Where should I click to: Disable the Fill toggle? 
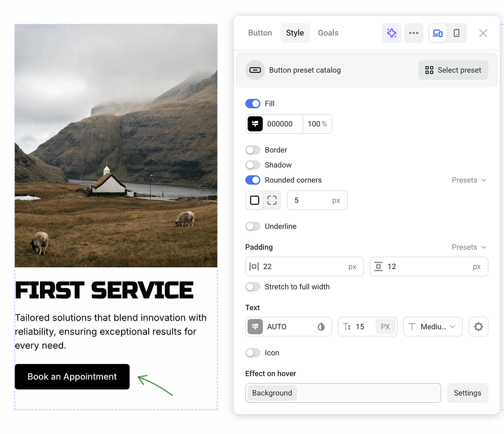click(x=253, y=104)
